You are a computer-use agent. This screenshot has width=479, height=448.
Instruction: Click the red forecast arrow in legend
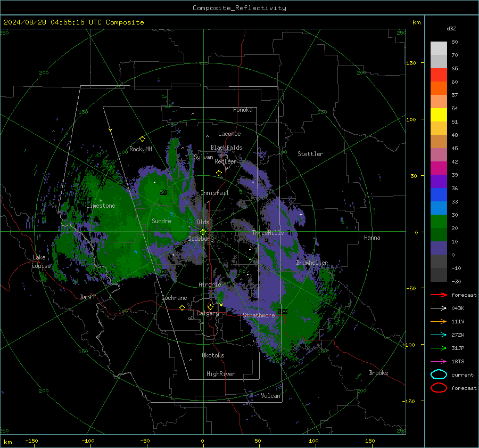[x=439, y=295]
